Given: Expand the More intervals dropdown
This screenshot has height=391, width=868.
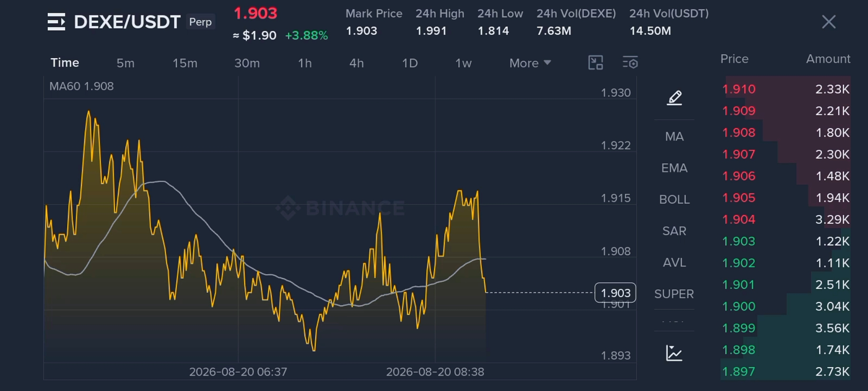Looking at the screenshot, I should click(530, 63).
